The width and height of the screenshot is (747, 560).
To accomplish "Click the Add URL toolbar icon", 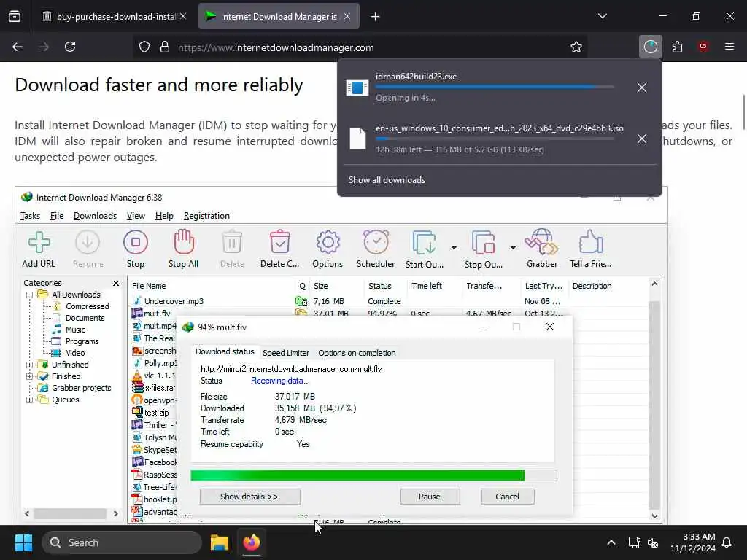I will pos(39,242).
